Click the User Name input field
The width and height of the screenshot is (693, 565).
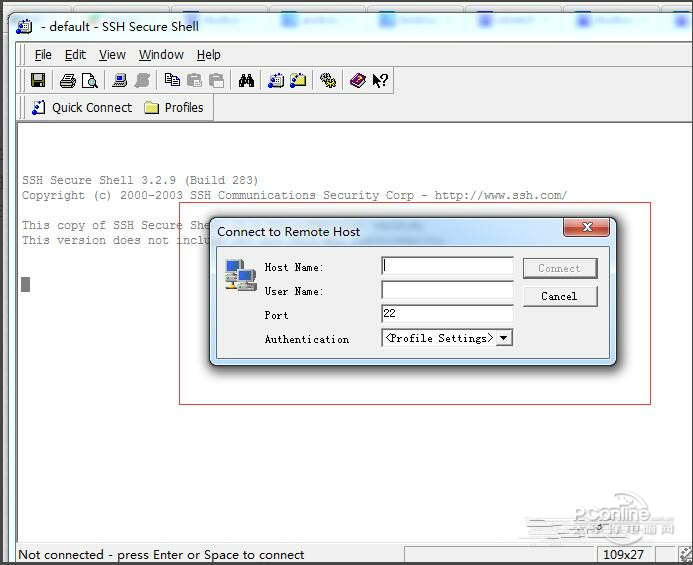(447, 290)
